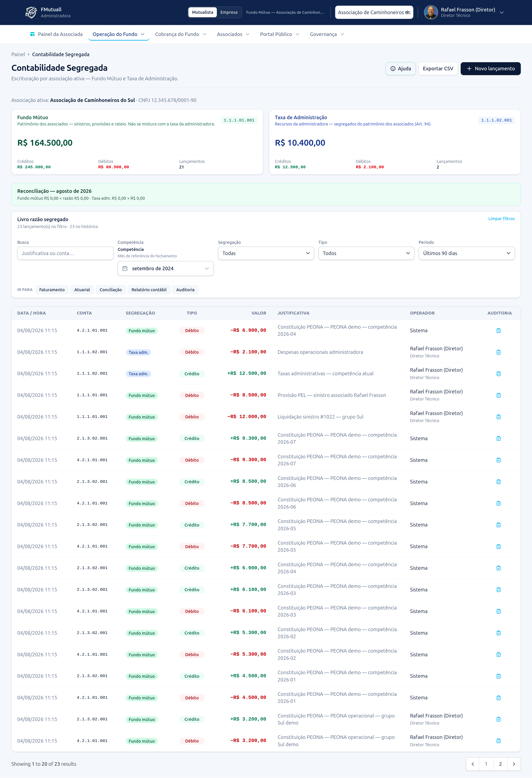Go to page 2 of results
This screenshot has height=778, width=532.
pyautogui.click(x=500, y=764)
